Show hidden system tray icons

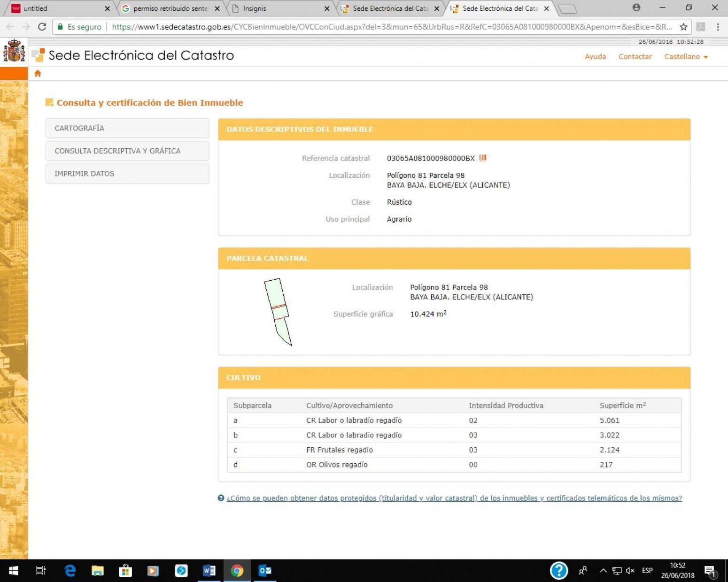click(603, 570)
